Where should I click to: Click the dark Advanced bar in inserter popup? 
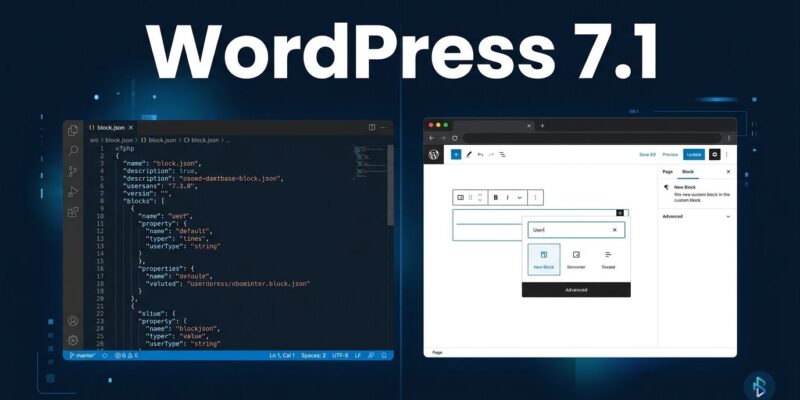click(576, 290)
